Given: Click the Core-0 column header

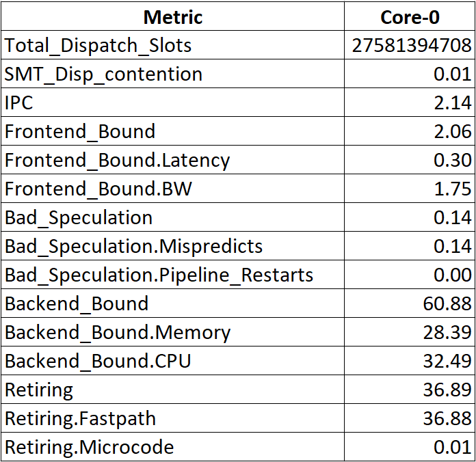Looking at the screenshot, I should (x=411, y=17).
